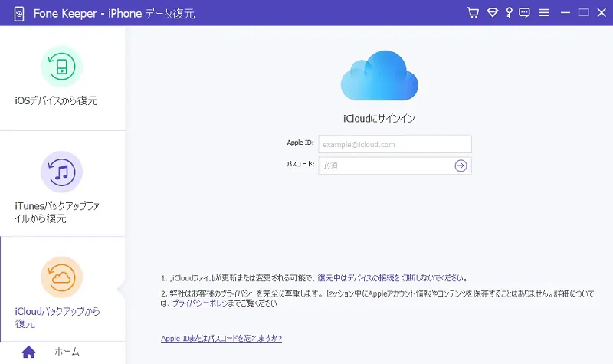Open the プライバシーポリシー link
613x364 pixels.
tap(200, 303)
